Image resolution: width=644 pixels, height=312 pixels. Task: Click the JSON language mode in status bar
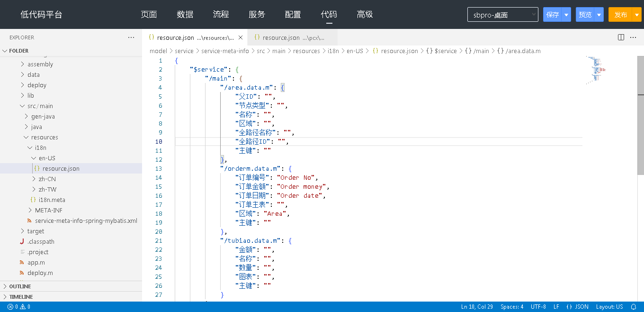[x=577, y=307]
